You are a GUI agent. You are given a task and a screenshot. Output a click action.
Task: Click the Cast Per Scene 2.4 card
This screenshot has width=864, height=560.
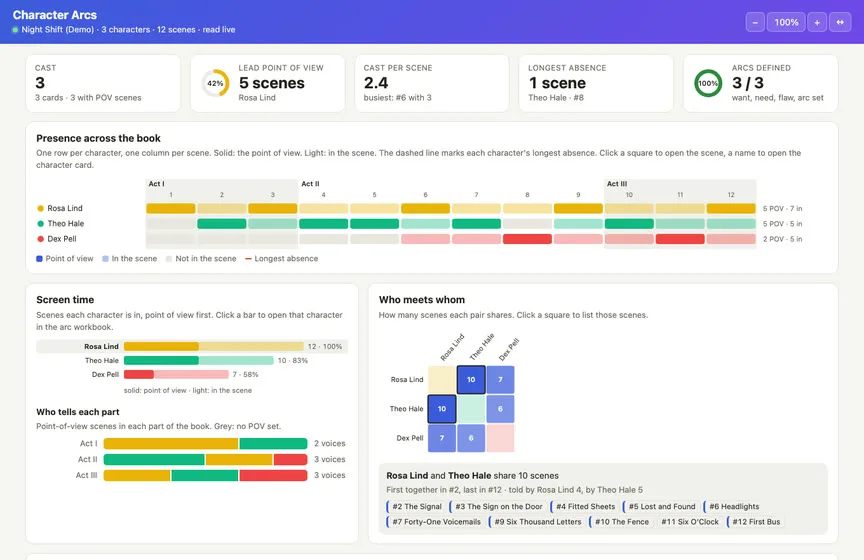[x=431, y=83]
